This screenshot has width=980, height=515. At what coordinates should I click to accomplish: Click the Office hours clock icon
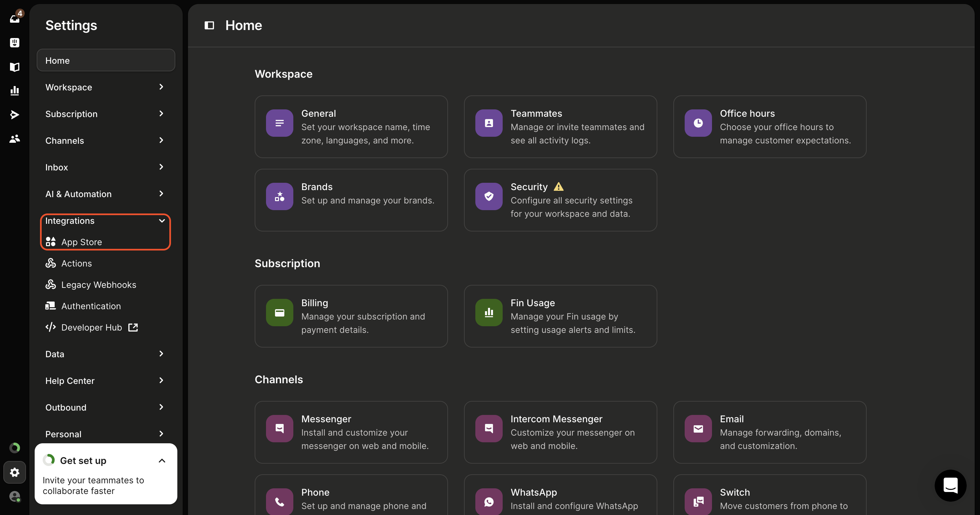coord(698,123)
